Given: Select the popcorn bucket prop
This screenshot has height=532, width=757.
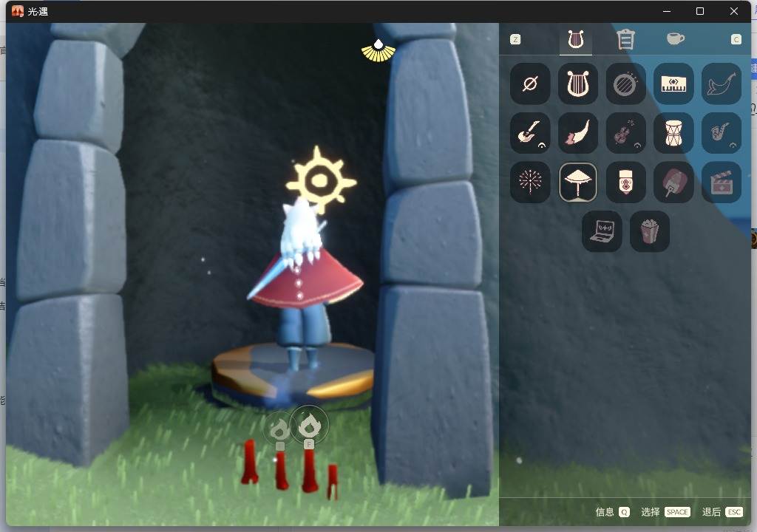Looking at the screenshot, I should pos(649,231).
